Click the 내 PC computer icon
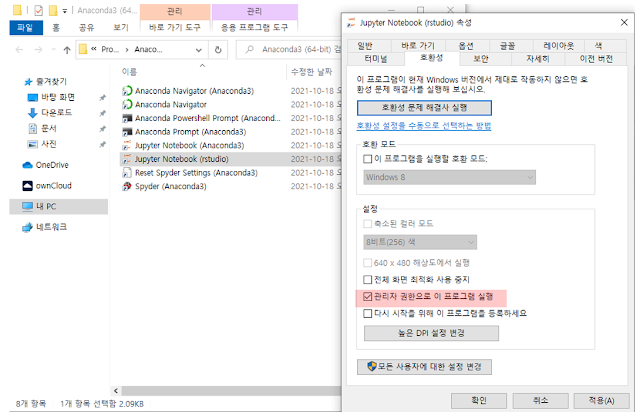The height and width of the screenshot is (412, 640). [x=27, y=206]
